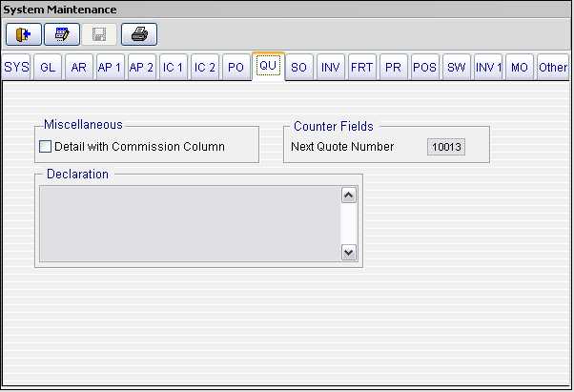Click Declaration scrollbar down arrow
574x392 pixels.
[349, 253]
